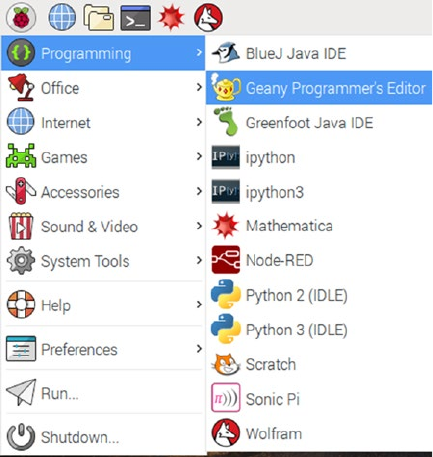Click the Mathematica spiky icon in the taskbar
Image resolution: width=433 pixels, height=457 pixels.
(x=171, y=17)
